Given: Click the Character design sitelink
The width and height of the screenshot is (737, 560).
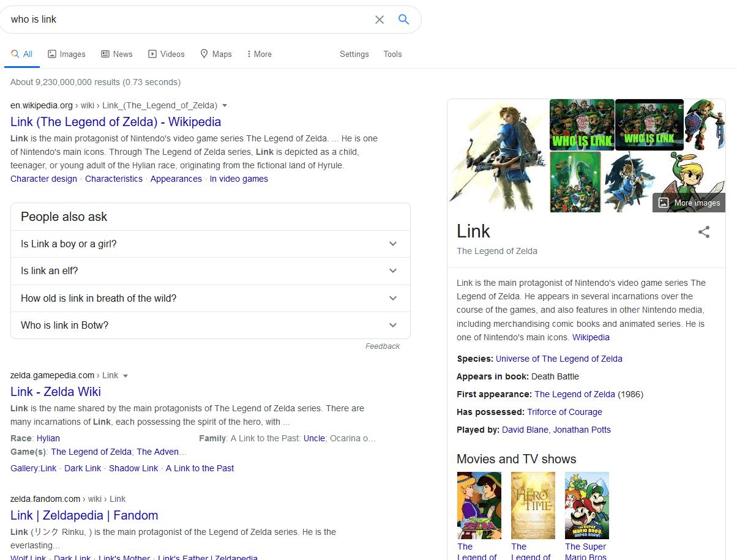Looking at the screenshot, I should (x=43, y=179).
